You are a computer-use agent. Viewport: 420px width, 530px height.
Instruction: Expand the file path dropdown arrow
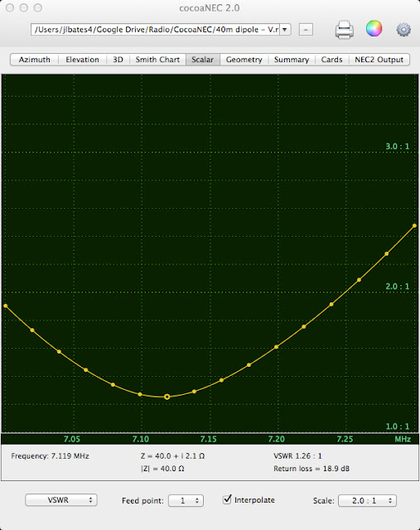(x=285, y=30)
